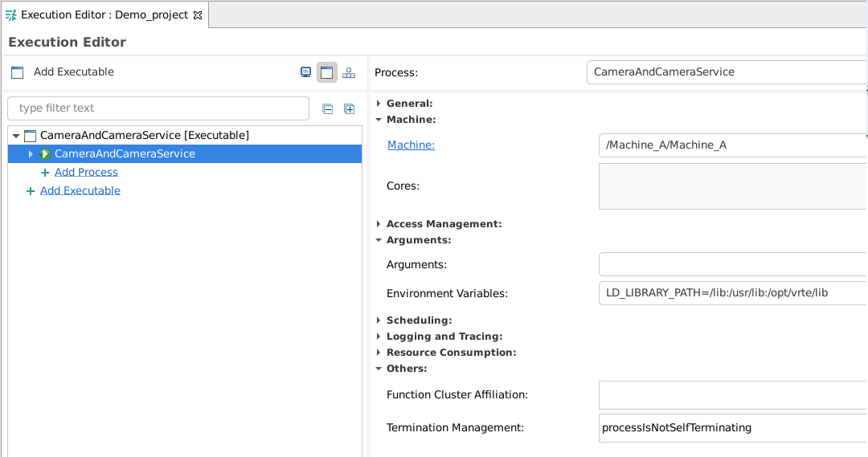This screenshot has height=457, width=868.
Task: Click the Add Process link
Action: click(86, 172)
